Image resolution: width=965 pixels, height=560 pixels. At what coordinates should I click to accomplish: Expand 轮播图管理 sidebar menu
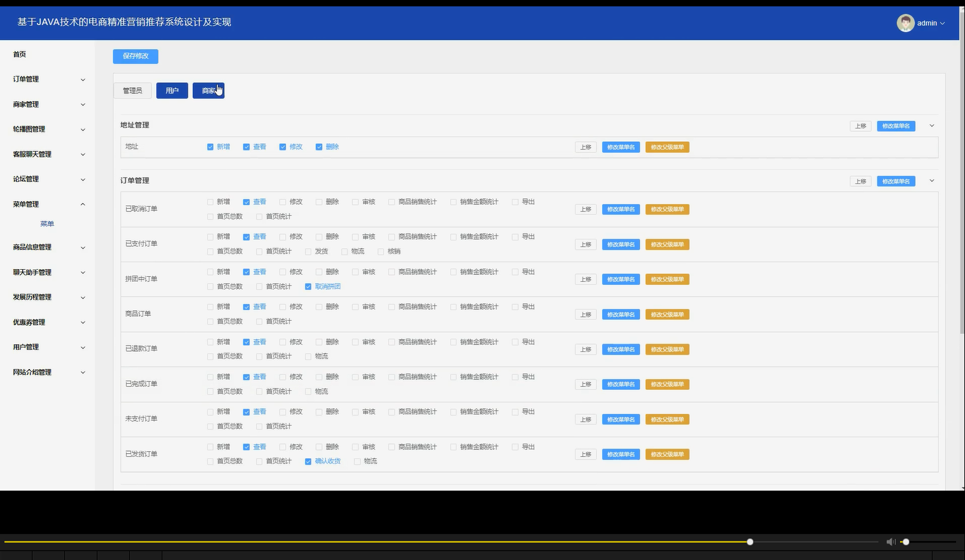coord(48,129)
